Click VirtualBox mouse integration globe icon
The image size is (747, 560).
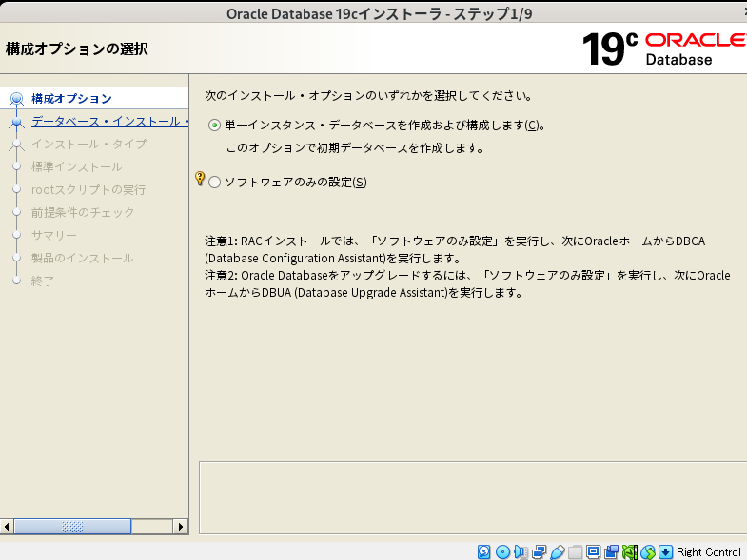tap(647, 551)
